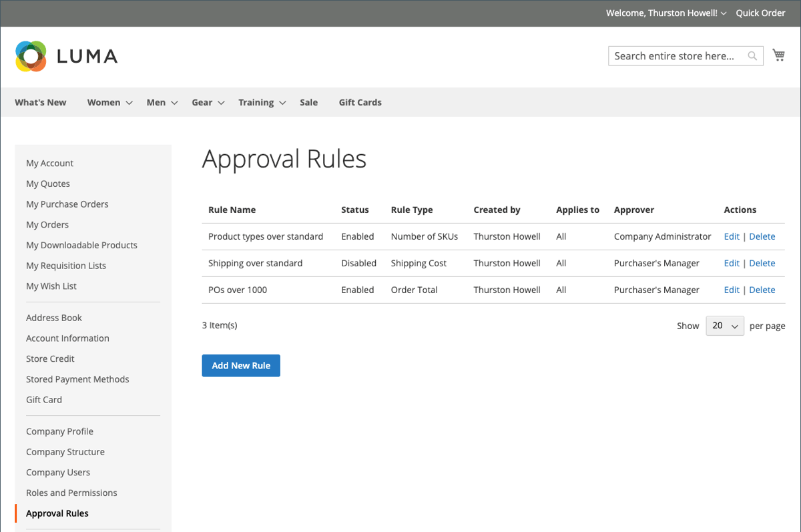Open Roles and Permissions

coord(71,493)
